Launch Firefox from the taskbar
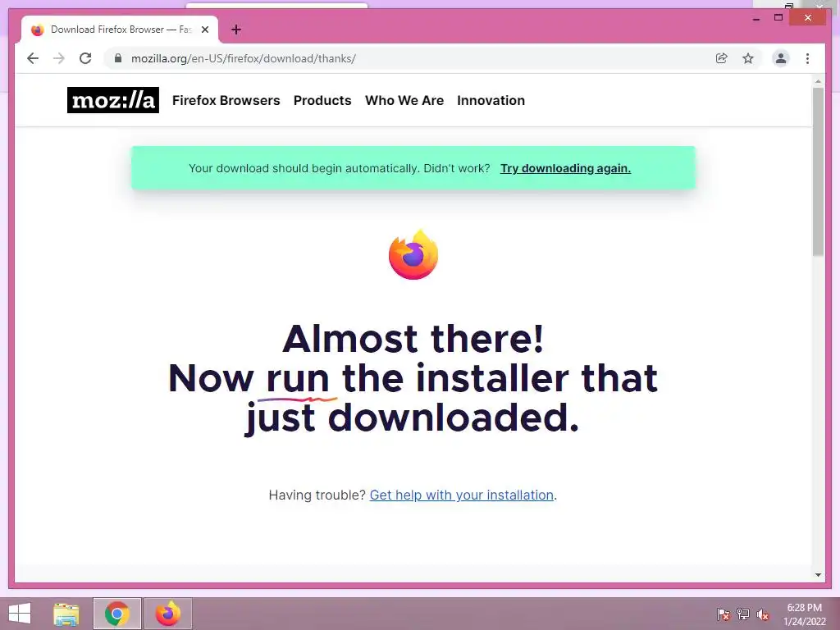 (167, 614)
